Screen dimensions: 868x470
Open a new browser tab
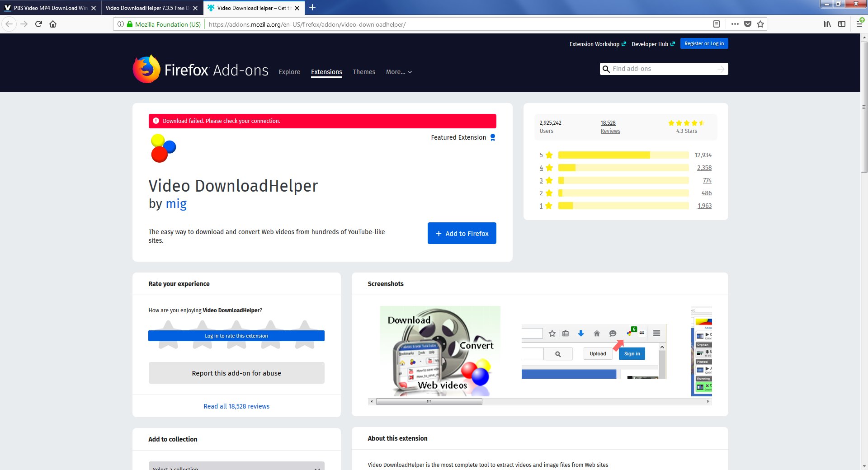point(312,8)
